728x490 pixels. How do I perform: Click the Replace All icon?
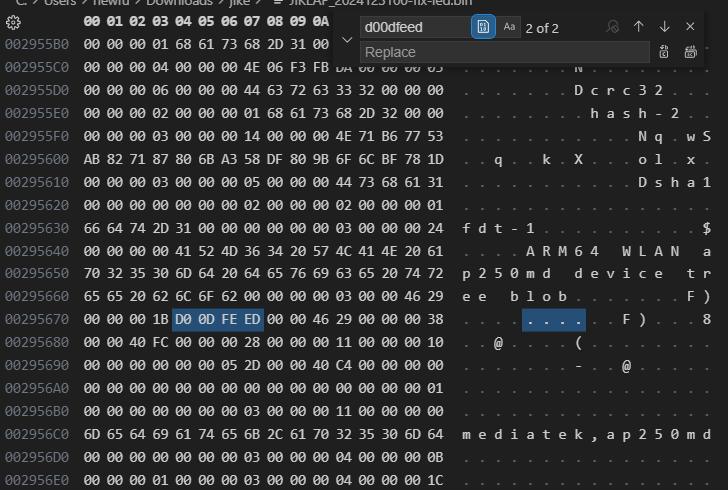pos(690,52)
